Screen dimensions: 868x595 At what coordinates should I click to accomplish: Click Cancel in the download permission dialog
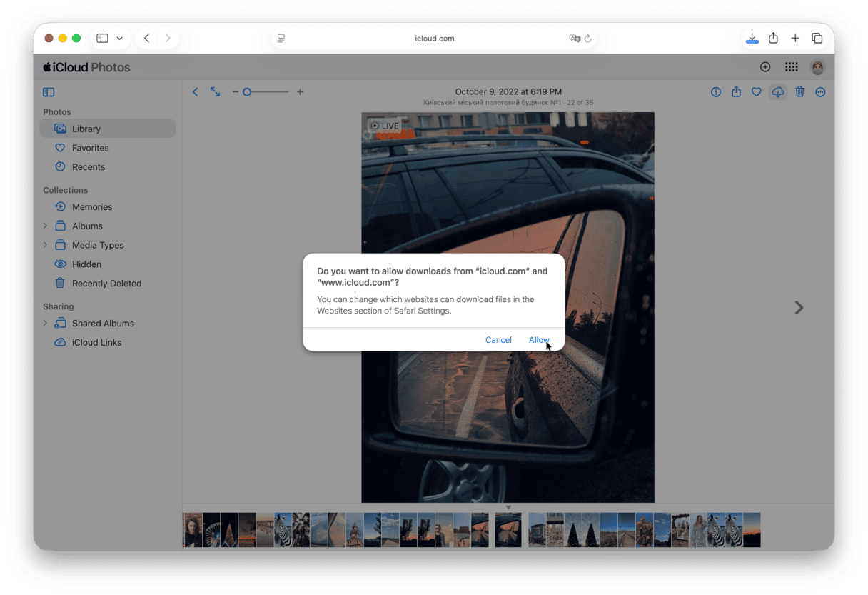498,340
